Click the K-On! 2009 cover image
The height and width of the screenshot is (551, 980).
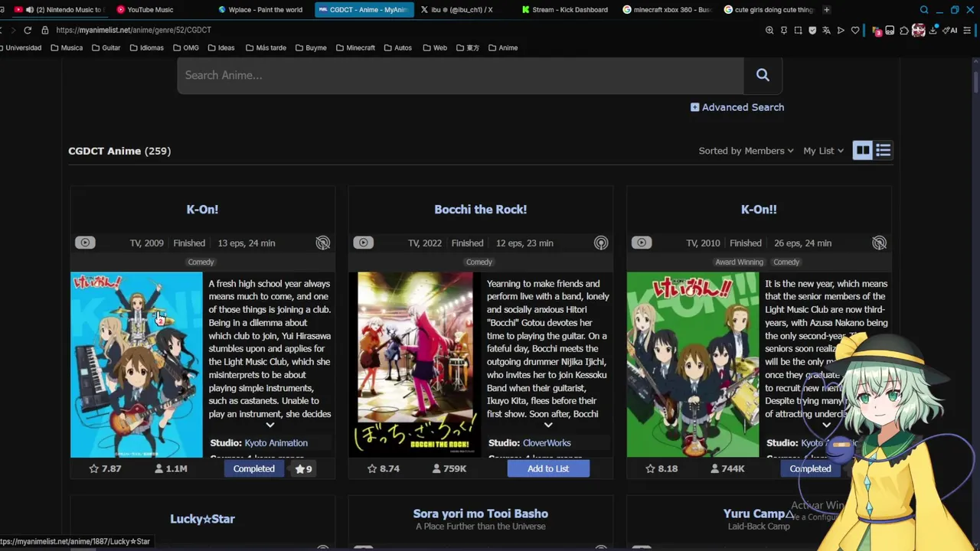click(136, 365)
